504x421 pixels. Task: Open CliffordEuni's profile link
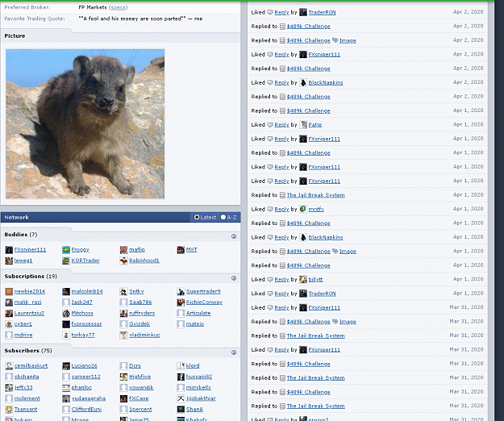(x=86, y=409)
